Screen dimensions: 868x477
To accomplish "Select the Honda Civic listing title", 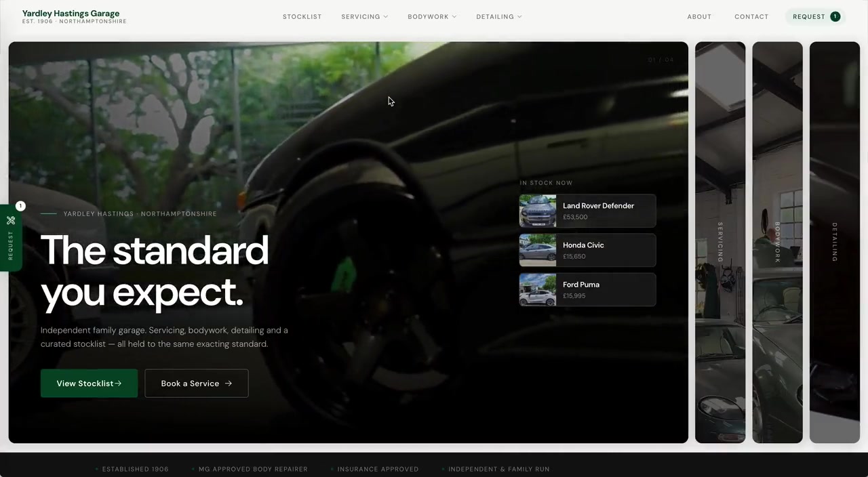I will click(583, 245).
